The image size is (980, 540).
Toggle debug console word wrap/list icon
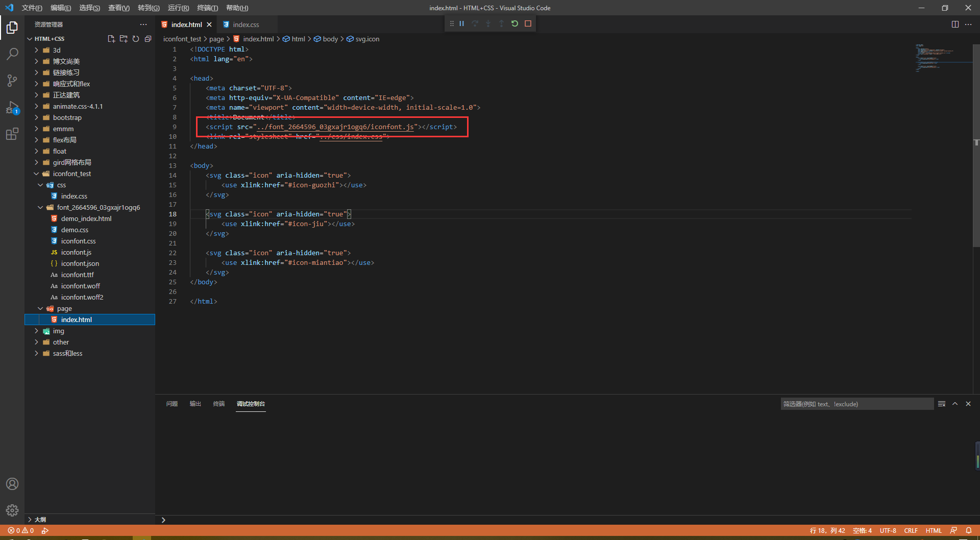point(942,404)
